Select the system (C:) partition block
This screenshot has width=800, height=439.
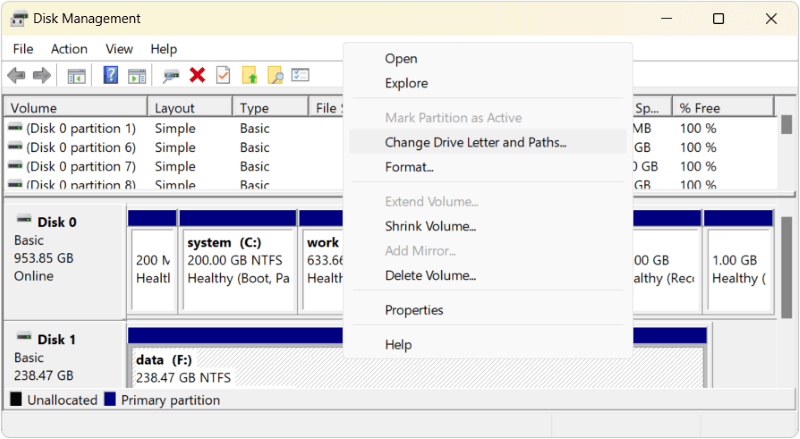click(238, 261)
